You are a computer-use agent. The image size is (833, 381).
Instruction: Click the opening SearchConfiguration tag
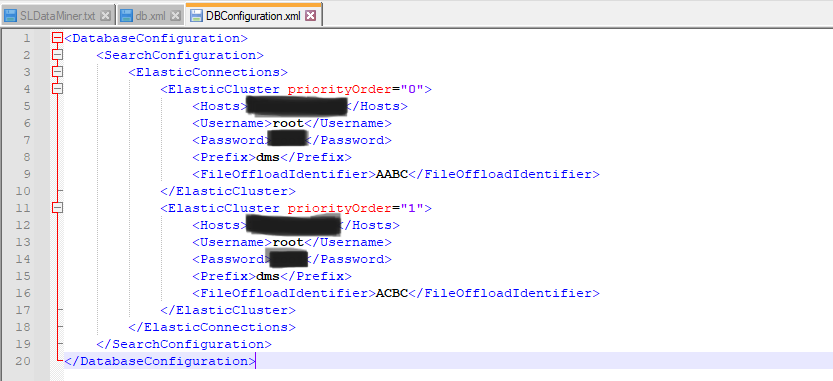[x=180, y=55]
